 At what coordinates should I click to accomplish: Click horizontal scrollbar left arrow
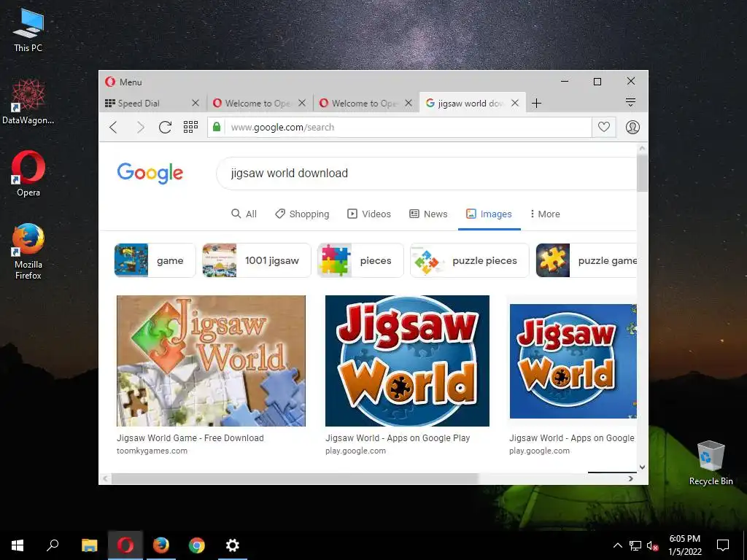point(105,478)
